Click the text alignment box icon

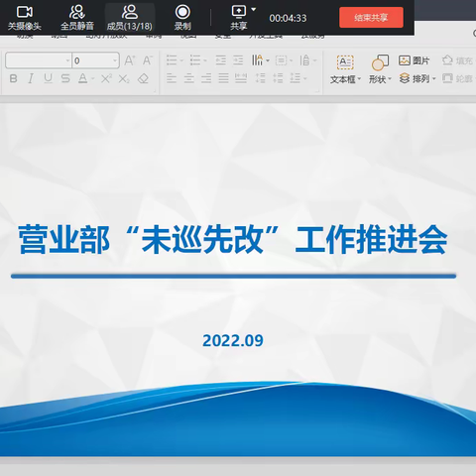pyautogui.click(x=281, y=60)
